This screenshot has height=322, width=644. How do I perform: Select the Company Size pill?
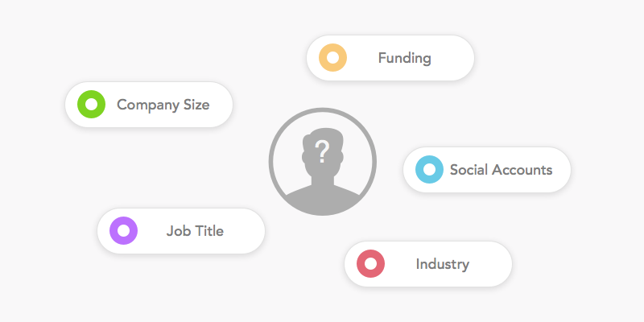(149, 105)
